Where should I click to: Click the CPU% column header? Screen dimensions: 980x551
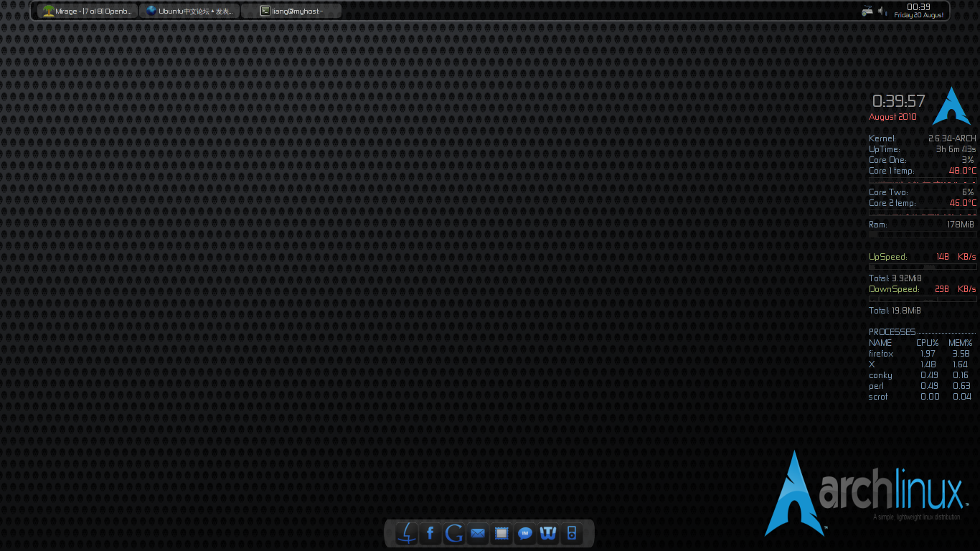[927, 343]
